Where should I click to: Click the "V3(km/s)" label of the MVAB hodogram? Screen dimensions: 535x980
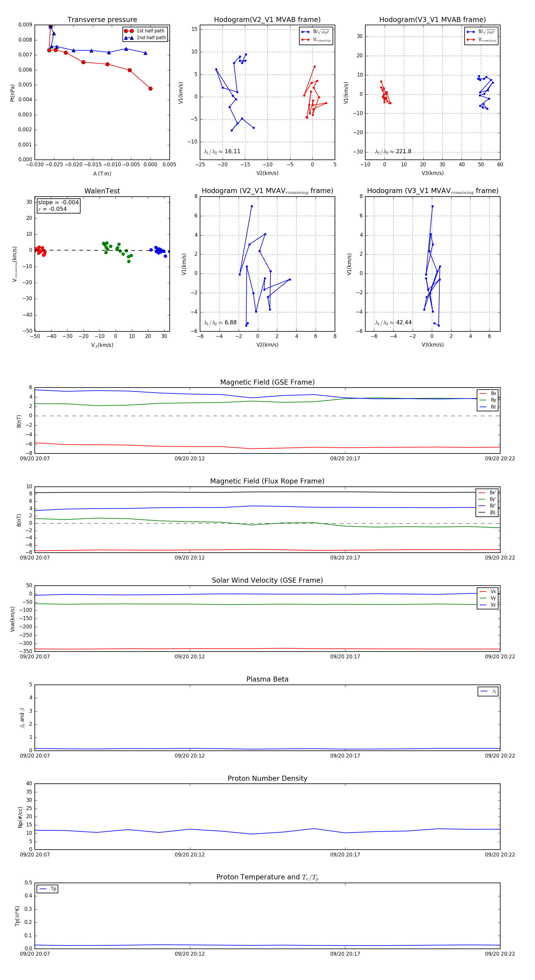[432, 173]
